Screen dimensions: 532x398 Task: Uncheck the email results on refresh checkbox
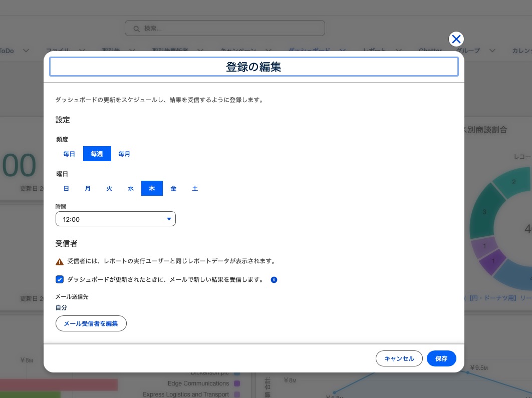60,280
